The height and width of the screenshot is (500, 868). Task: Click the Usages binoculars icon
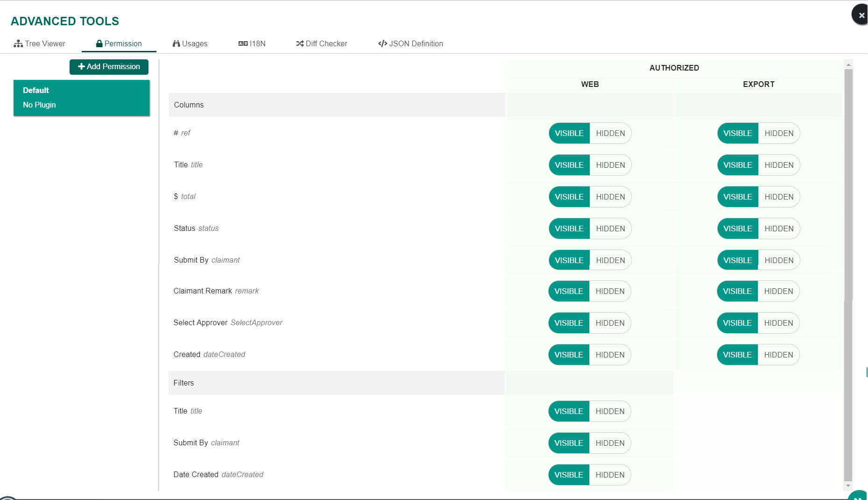tap(176, 43)
